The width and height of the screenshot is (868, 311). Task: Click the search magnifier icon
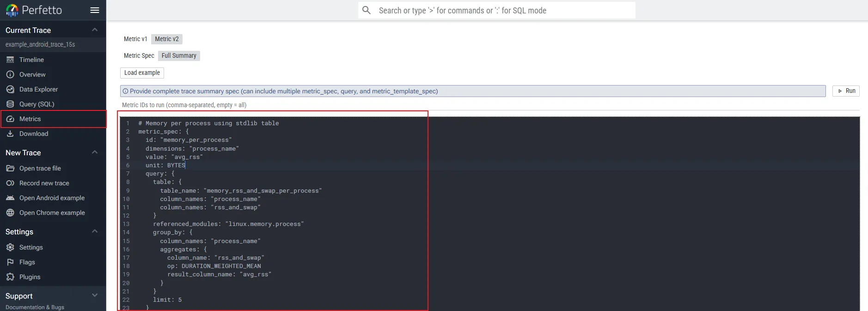click(367, 10)
